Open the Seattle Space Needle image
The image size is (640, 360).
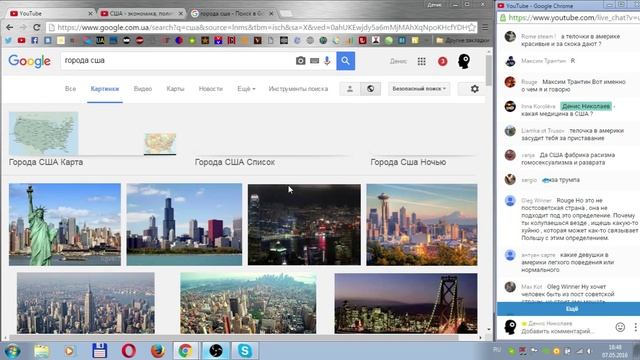pyautogui.click(x=422, y=224)
